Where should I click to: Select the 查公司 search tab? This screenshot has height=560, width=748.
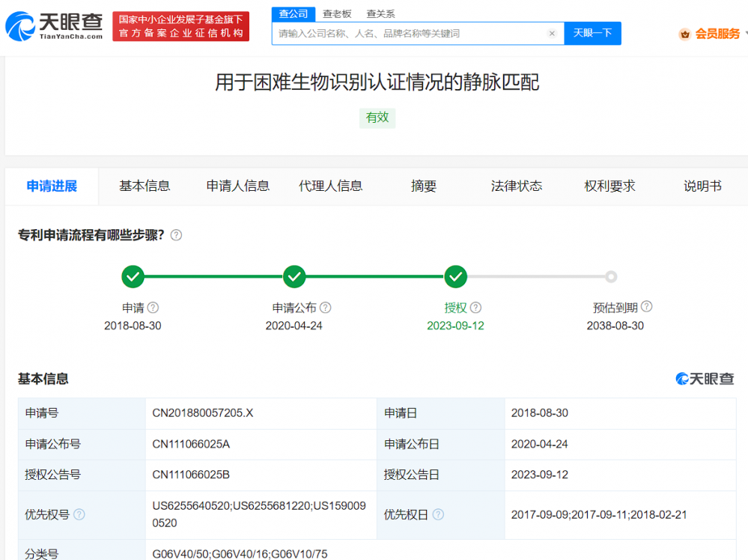(294, 13)
